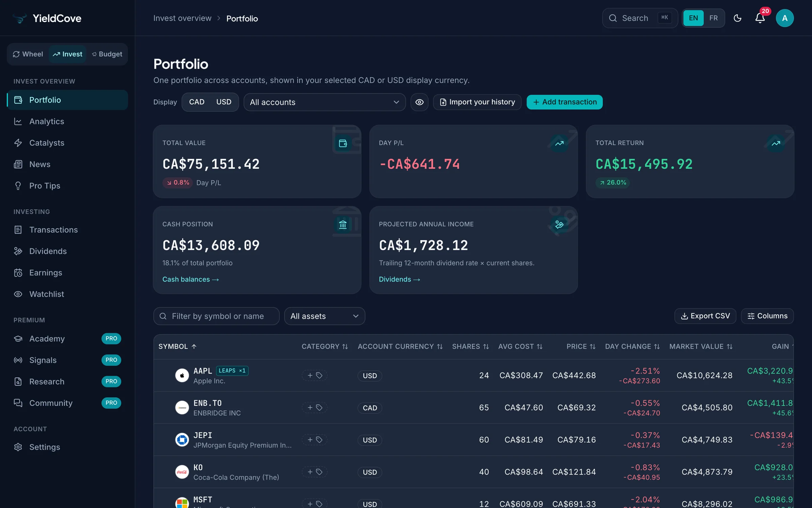Screen dimensions: 812x508
Task: Open Academy PRO section
Action: pyautogui.click(x=67, y=339)
